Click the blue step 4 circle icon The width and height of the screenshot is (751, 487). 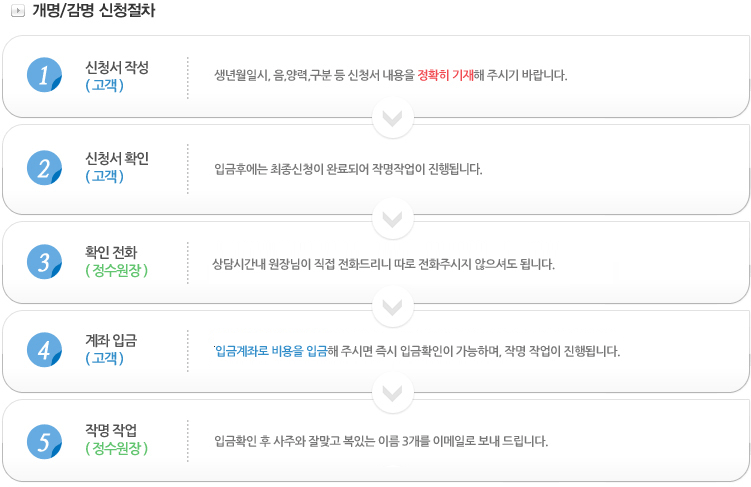(44, 350)
